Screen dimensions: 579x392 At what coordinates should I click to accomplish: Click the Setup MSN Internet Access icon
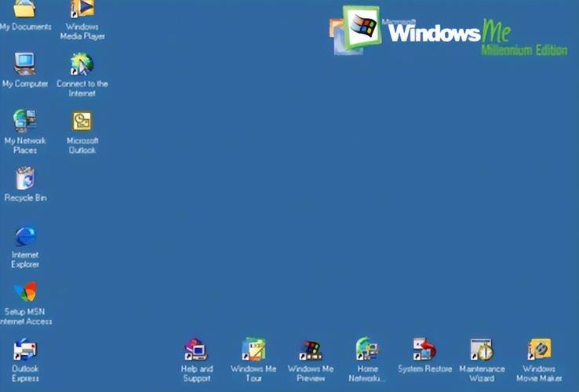[25, 292]
